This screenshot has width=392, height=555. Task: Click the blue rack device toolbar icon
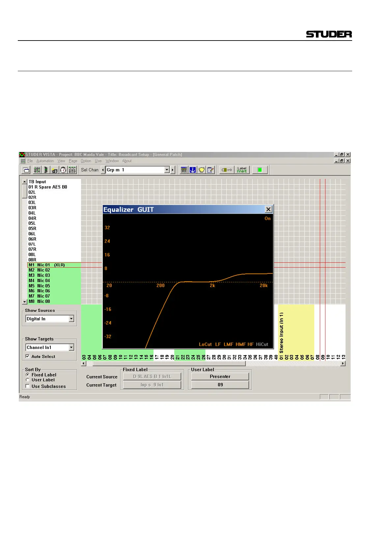coord(184,170)
